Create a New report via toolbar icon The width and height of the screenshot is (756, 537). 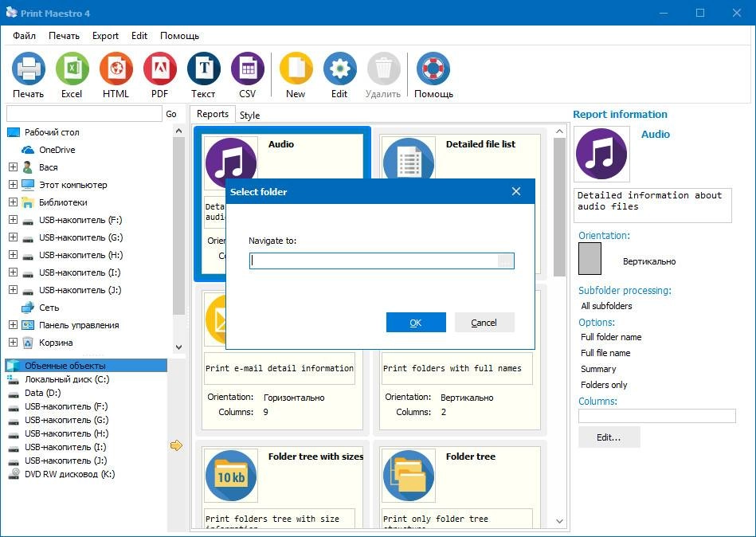point(296,69)
